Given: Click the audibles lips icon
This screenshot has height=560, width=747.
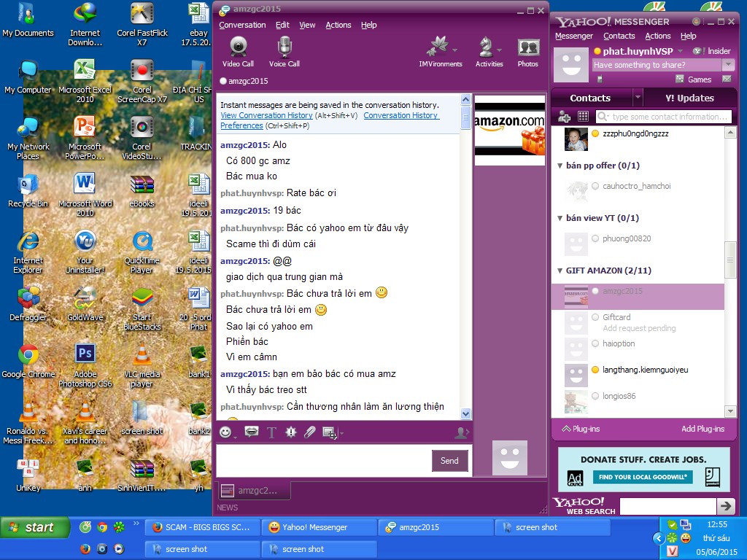Looking at the screenshot, I should [252, 432].
